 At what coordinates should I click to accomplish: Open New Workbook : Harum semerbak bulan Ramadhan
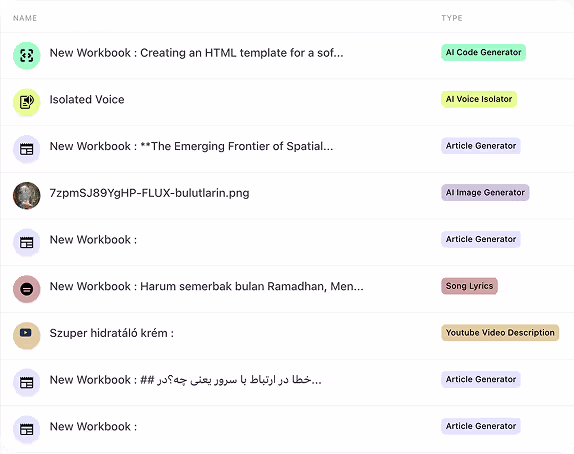(207, 286)
